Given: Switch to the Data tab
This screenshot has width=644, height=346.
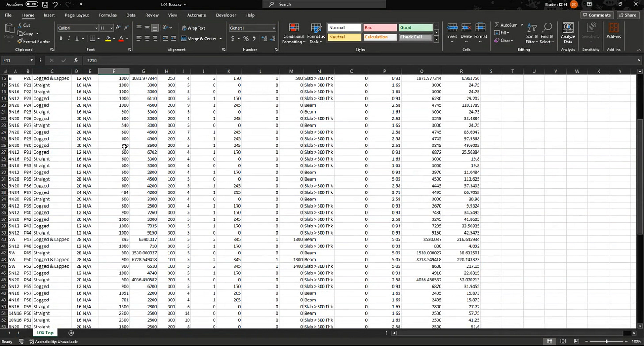Looking at the screenshot, I should [x=131, y=15].
